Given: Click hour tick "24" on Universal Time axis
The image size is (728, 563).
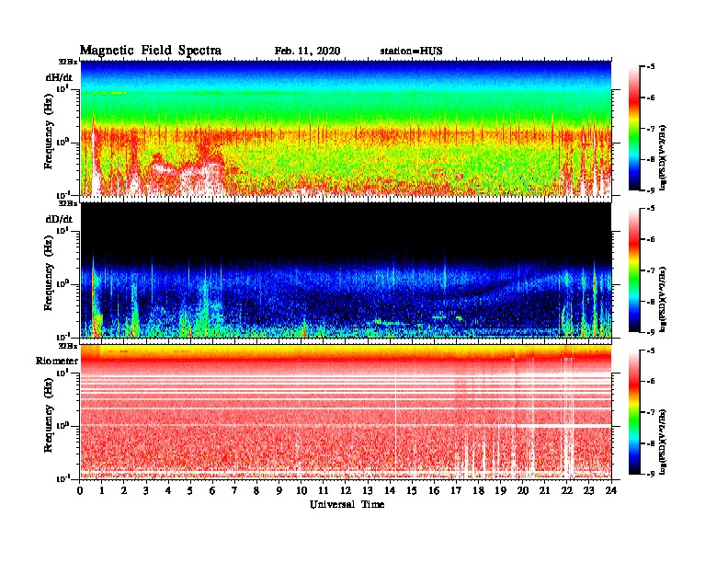Looking at the screenshot, I should 611,491.
